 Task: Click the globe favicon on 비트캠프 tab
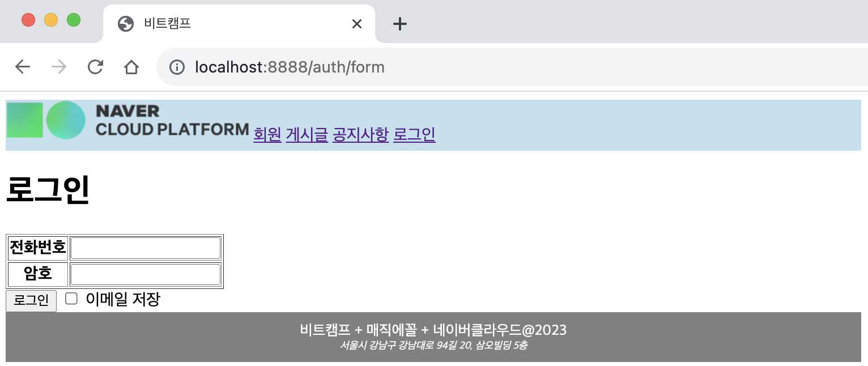(125, 24)
